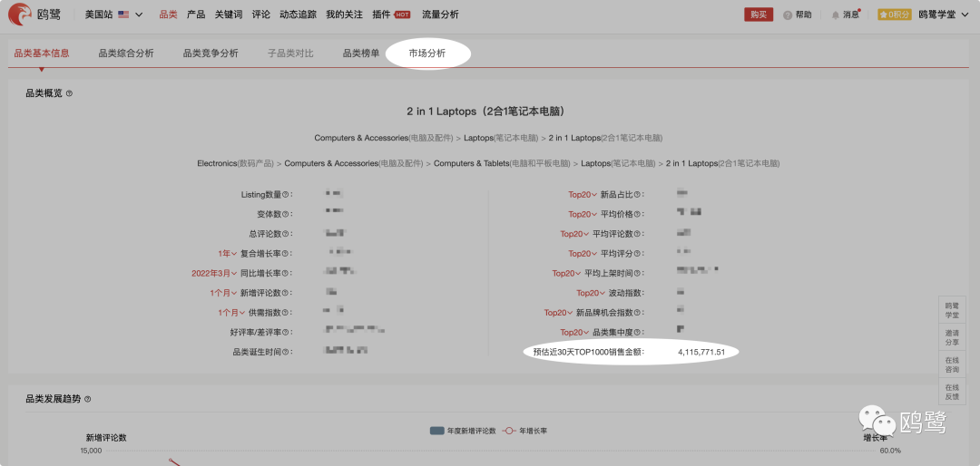The height and width of the screenshot is (466, 980).
Task: Click help icon next to 平均评论数
Action: pos(638,234)
